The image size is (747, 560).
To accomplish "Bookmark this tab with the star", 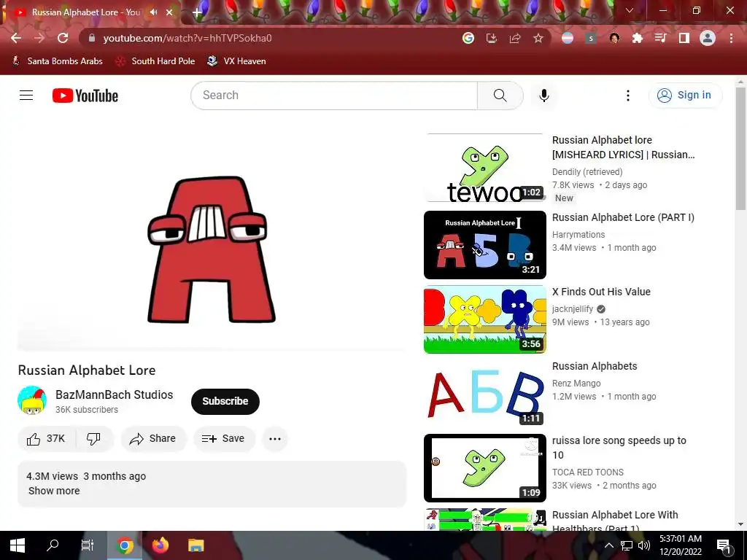I will pos(538,38).
